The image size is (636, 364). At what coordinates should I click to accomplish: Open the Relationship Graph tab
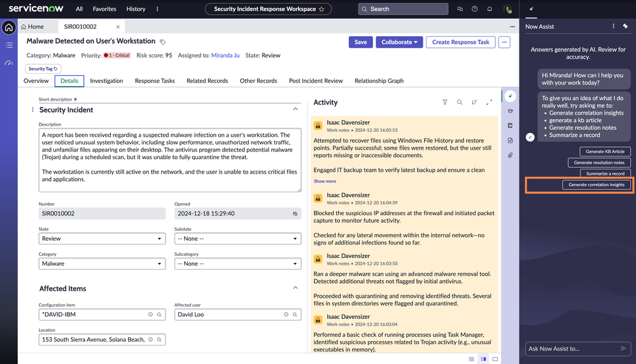[x=379, y=81]
